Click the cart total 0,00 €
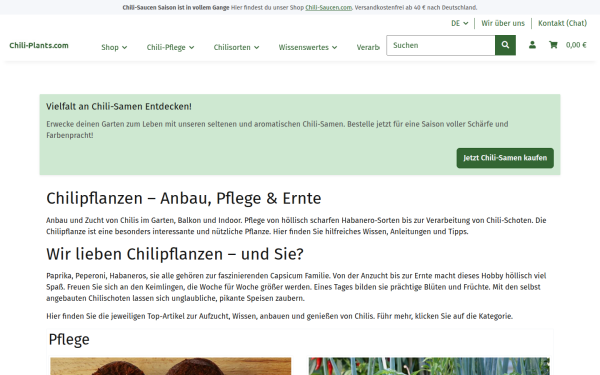Viewport: 600px width, 375px height. (576, 45)
